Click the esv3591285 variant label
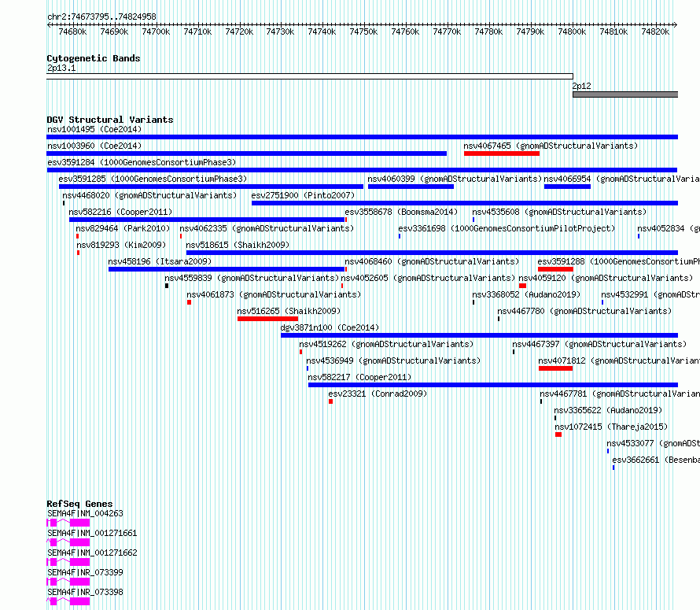This screenshot has height=610, width=700. click(x=153, y=179)
